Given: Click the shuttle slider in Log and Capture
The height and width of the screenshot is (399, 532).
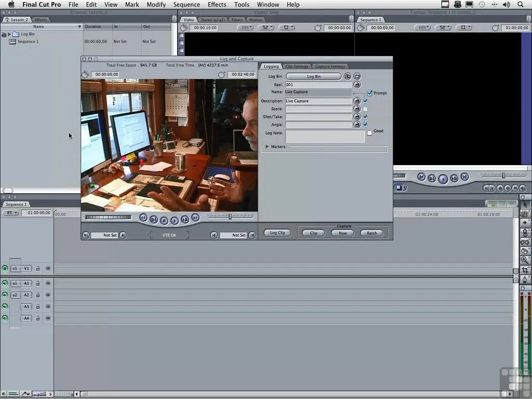Looking at the screenshot, I should tap(230, 216).
